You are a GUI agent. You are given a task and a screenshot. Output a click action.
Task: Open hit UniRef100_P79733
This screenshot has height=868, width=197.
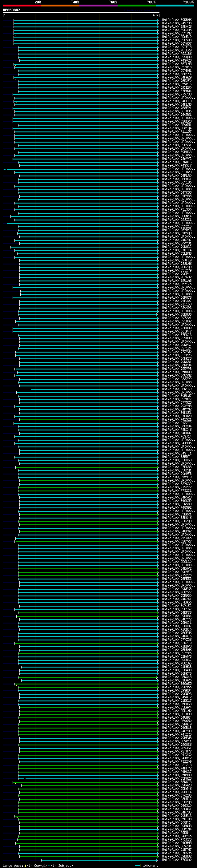pos(177,94)
